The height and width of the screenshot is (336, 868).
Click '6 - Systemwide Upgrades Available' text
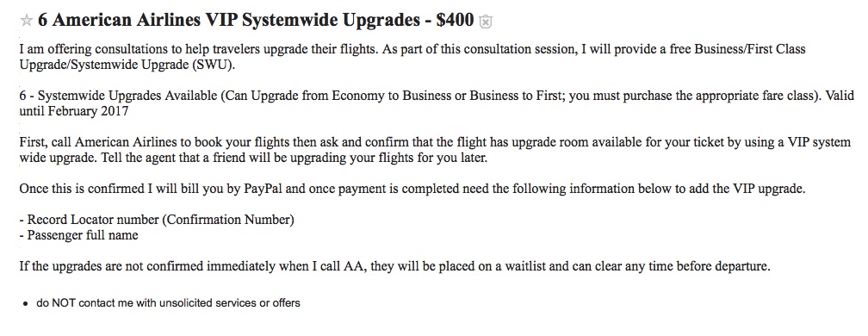pyautogui.click(x=119, y=96)
